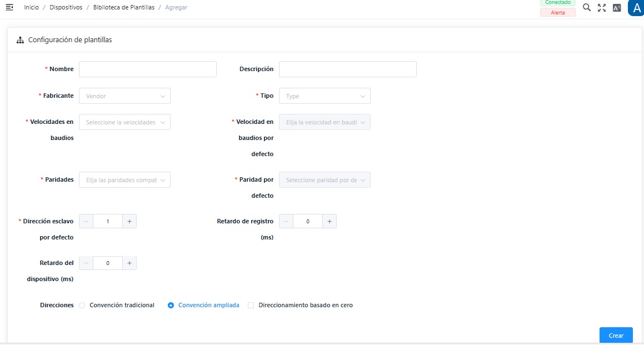Open the Velocidades en baudios dropdown
The image size is (644, 345).
124,122
